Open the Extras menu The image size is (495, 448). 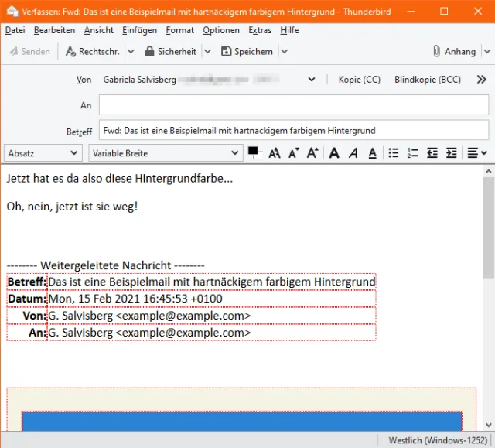pos(260,30)
